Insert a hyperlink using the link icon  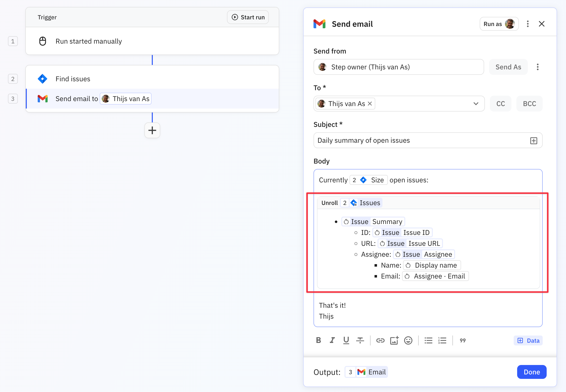tap(380, 340)
